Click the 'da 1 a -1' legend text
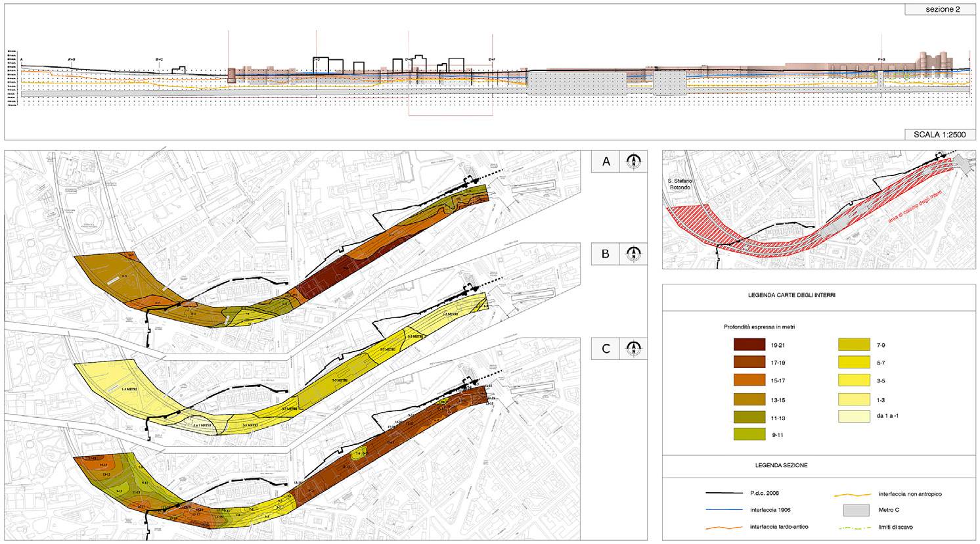Image resolution: width=980 pixels, height=544 pixels. click(x=887, y=416)
